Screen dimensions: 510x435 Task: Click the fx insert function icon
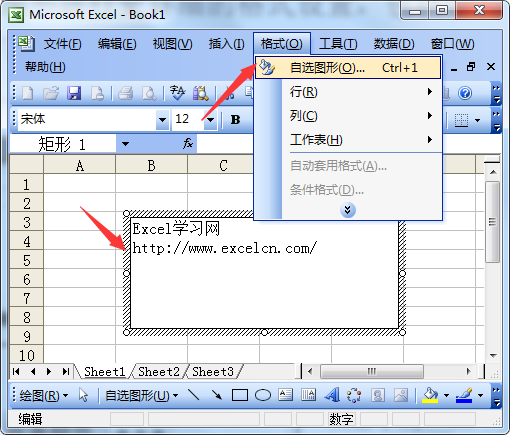tap(188, 144)
